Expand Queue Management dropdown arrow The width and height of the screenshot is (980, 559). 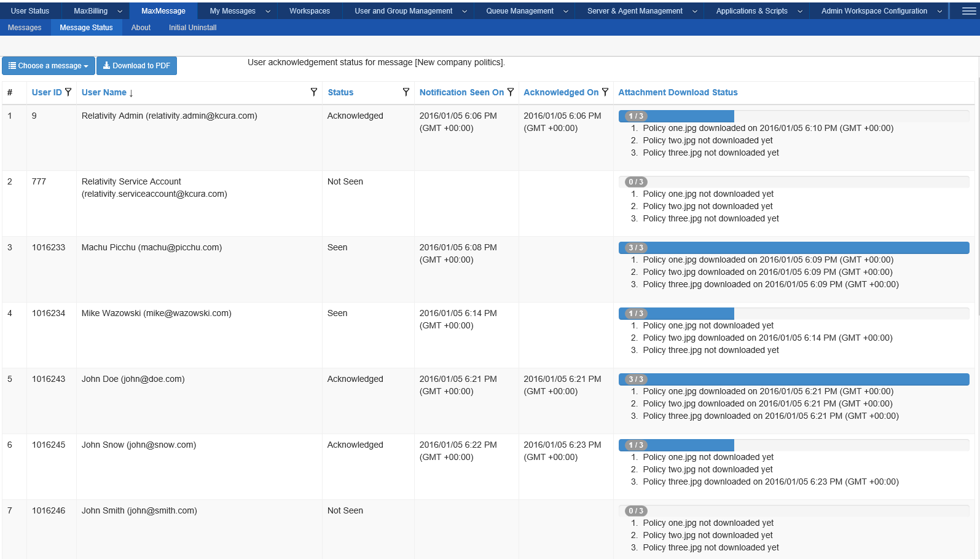click(x=566, y=11)
